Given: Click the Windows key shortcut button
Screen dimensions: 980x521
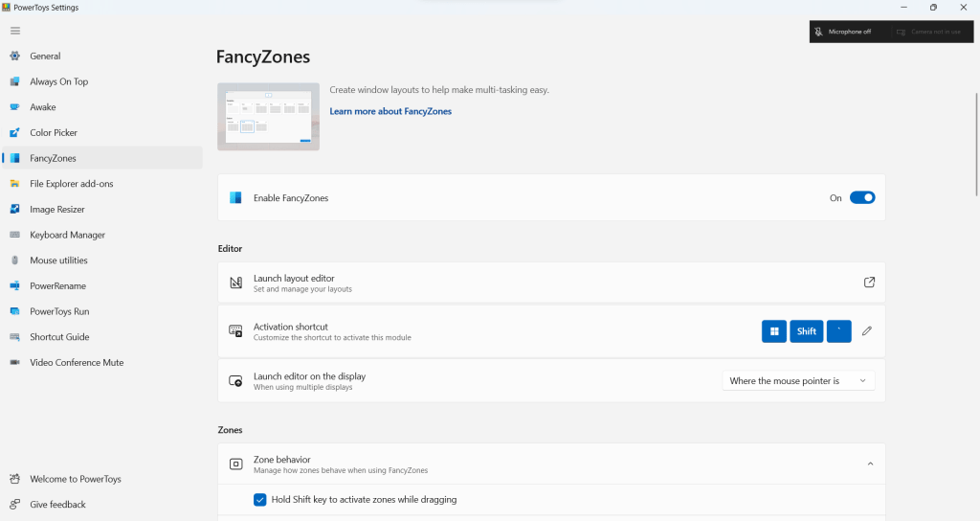Looking at the screenshot, I should tap(773, 331).
